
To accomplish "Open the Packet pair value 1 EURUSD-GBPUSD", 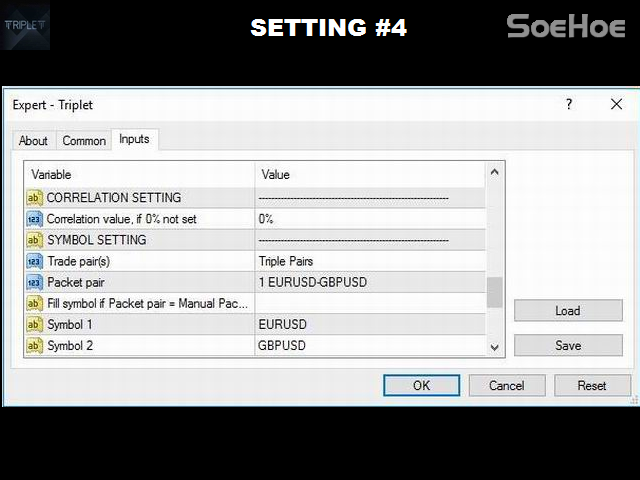I will 370,282.
